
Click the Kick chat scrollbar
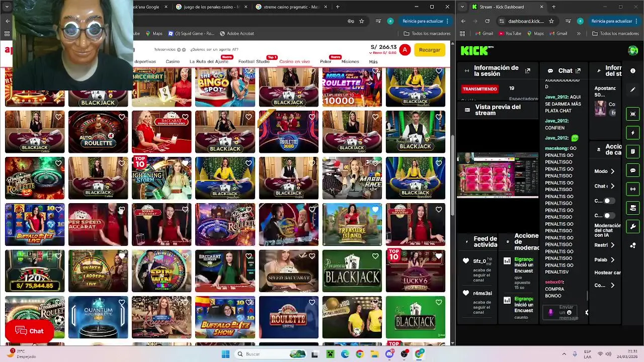(587, 296)
